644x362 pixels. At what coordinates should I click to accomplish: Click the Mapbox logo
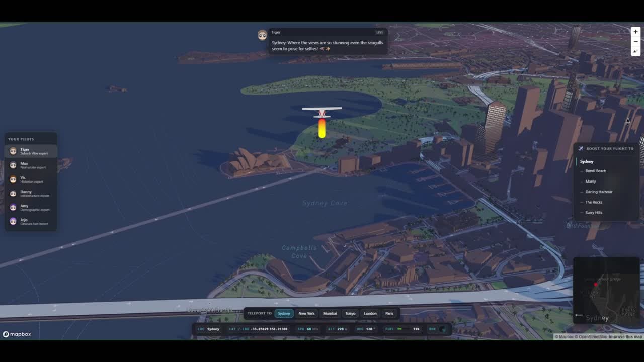pos(17,334)
